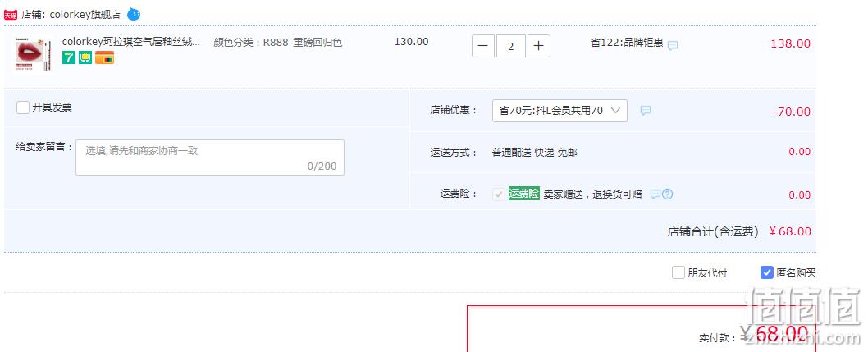Uncheck the 匿名购买 anonymous purchase checkbox
The width and height of the screenshot is (868, 352).
pyautogui.click(x=767, y=272)
